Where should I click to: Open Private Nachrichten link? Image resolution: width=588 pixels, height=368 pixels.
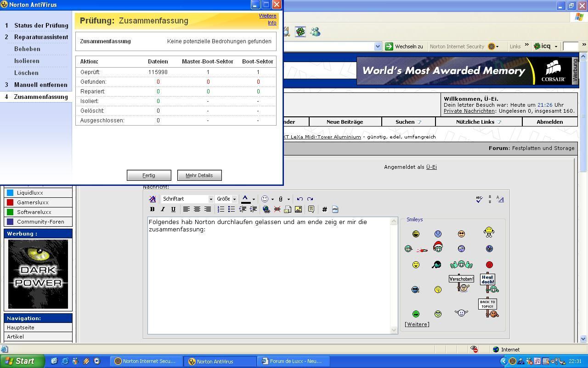point(469,111)
